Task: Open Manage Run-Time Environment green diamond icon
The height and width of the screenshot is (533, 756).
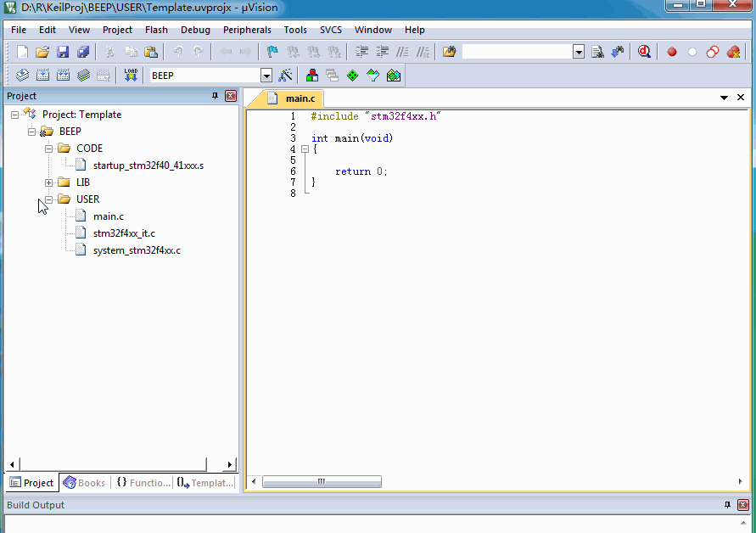Action: click(352, 76)
